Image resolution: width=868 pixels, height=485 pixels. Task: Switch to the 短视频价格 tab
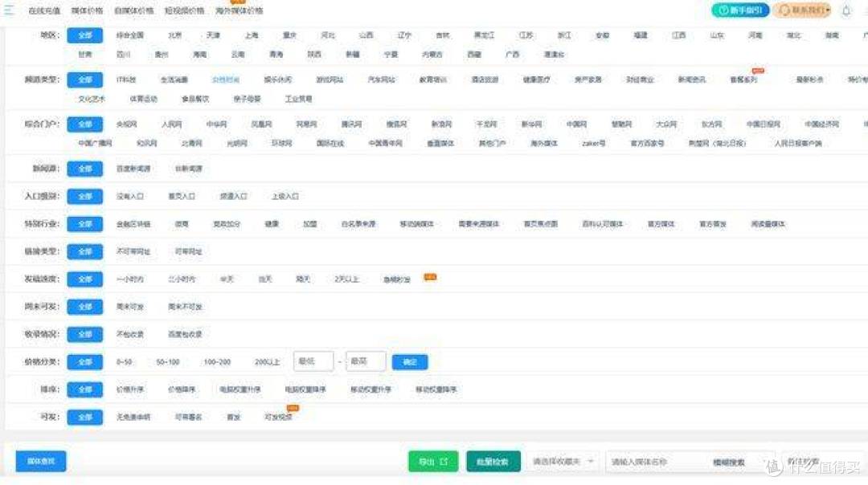click(x=184, y=10)
